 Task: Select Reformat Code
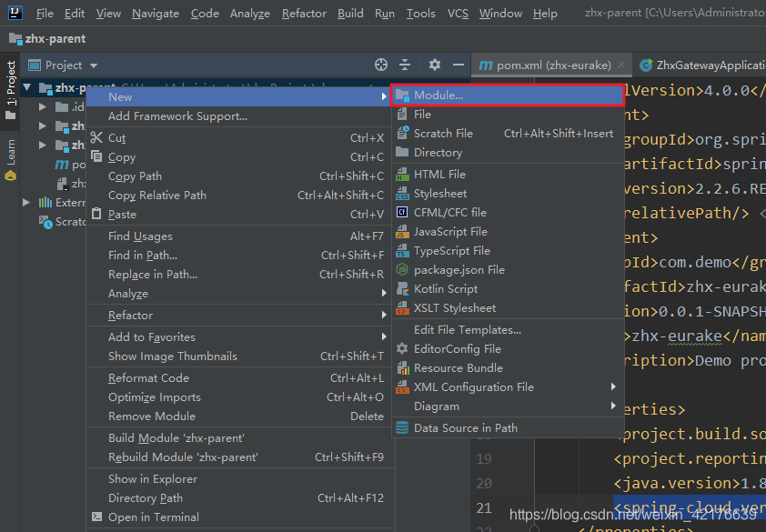[239, 378]
